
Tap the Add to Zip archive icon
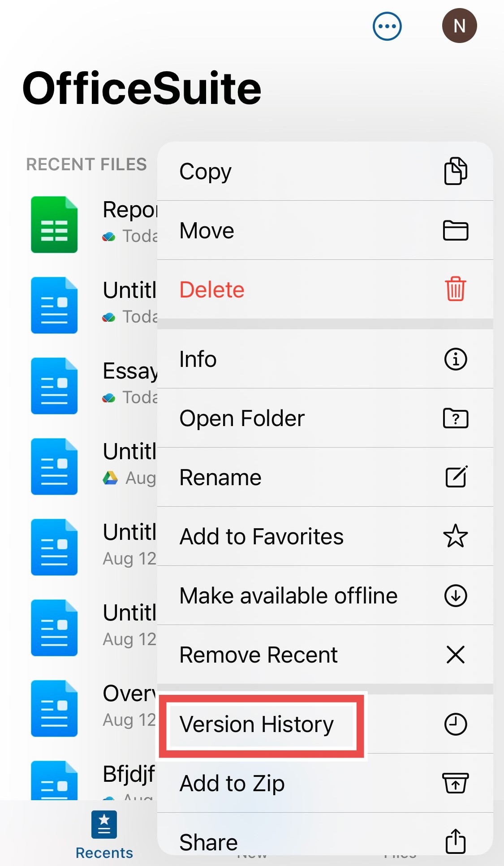click(456, 783)
